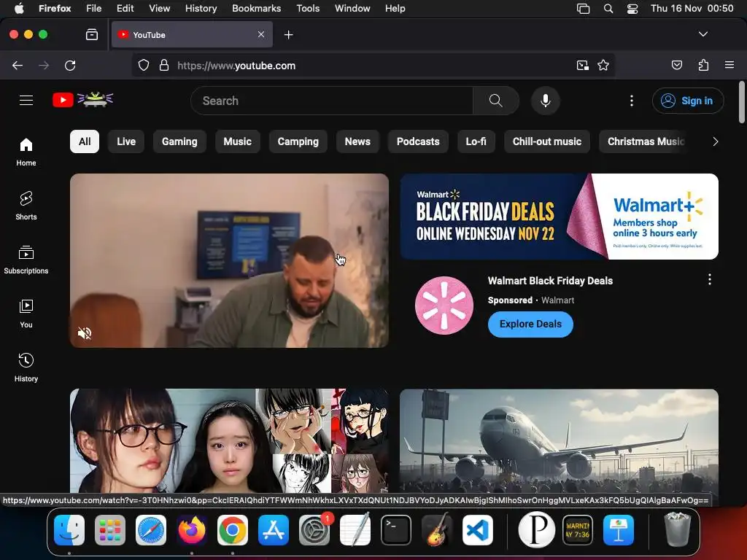Go back to previous page
This screenshot has width=747, height=560.
coord(18,65)
